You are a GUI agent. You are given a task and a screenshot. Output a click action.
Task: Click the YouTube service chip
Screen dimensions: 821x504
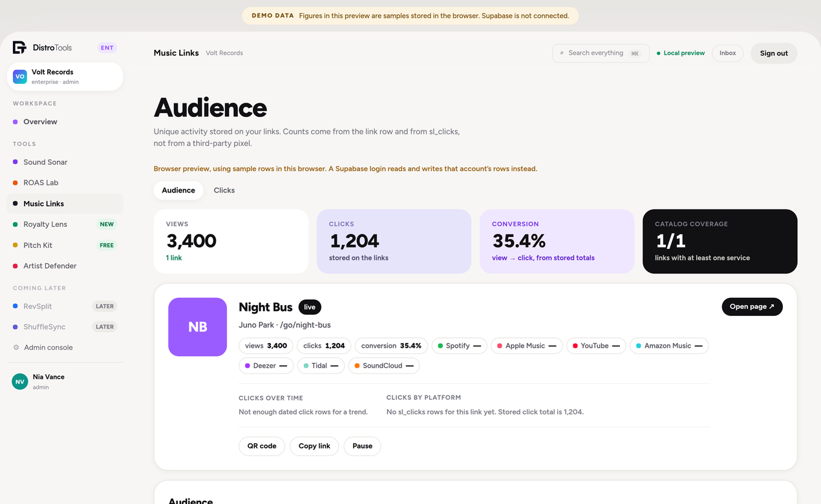click(x=596, y=346)
